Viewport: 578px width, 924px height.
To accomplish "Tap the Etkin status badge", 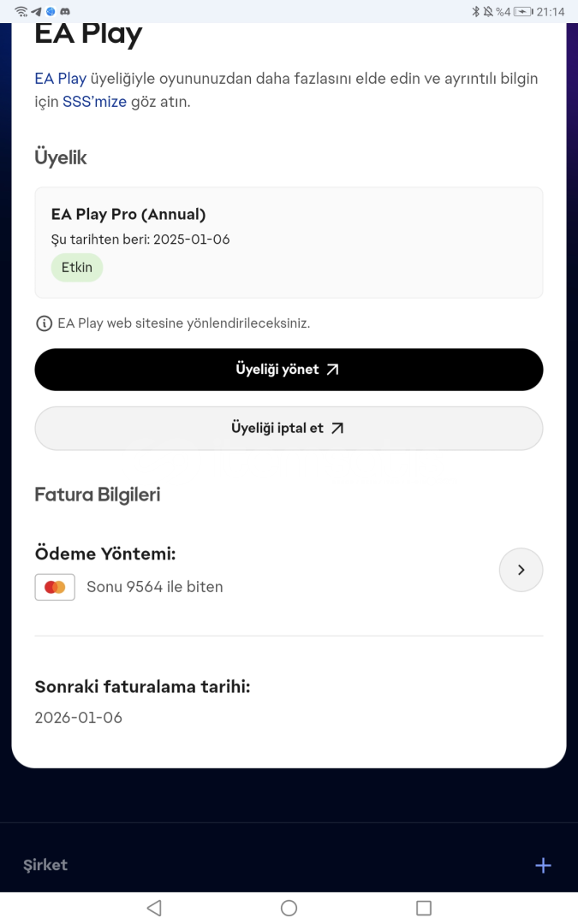I will coord(77,268).
